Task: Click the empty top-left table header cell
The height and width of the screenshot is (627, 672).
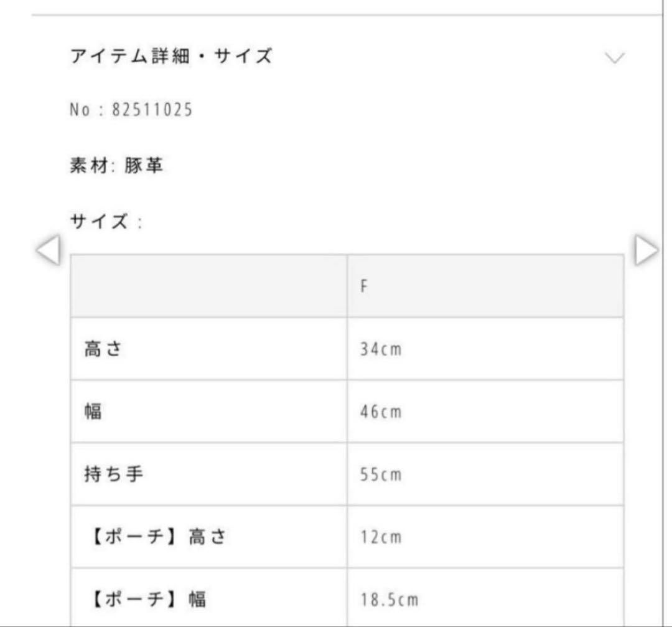Action: click(x=208, y=286)
